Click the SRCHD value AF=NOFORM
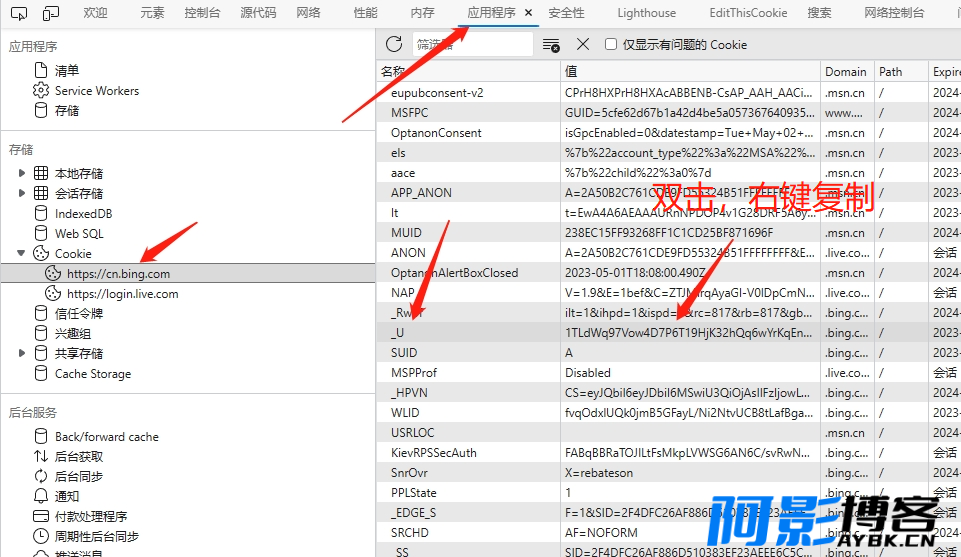The height and width of the screenshot is (557, 961). pyautogui.click(x=601, y=532)
